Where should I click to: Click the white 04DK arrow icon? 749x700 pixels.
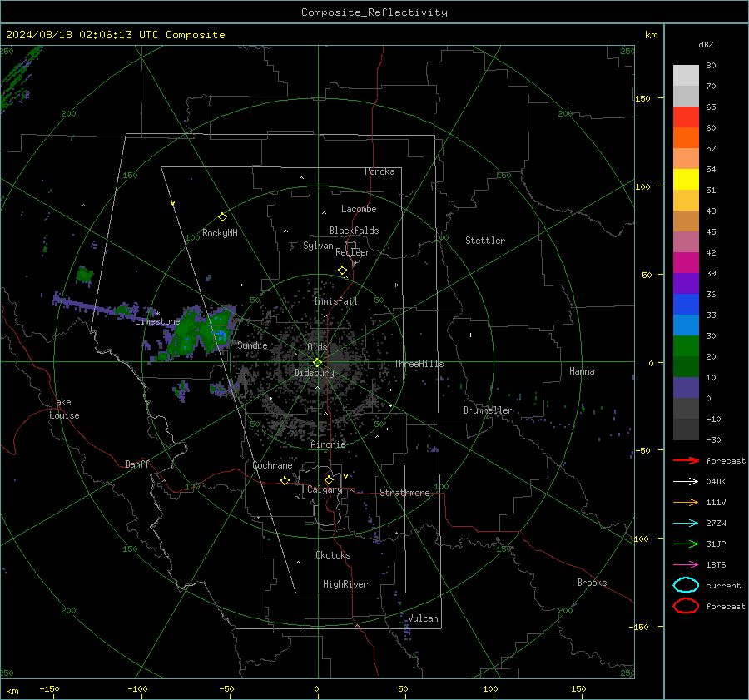click(x=686, y=482)
